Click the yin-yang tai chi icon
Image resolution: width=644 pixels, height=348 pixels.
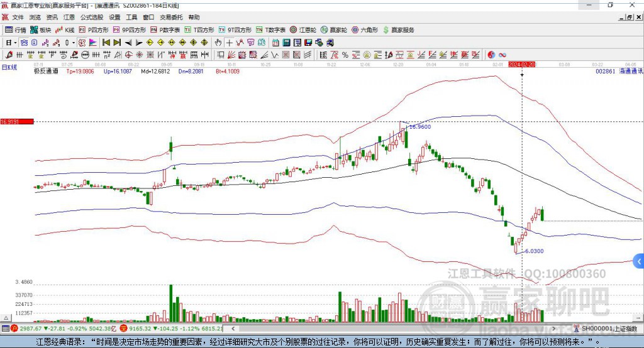[491, 55]
